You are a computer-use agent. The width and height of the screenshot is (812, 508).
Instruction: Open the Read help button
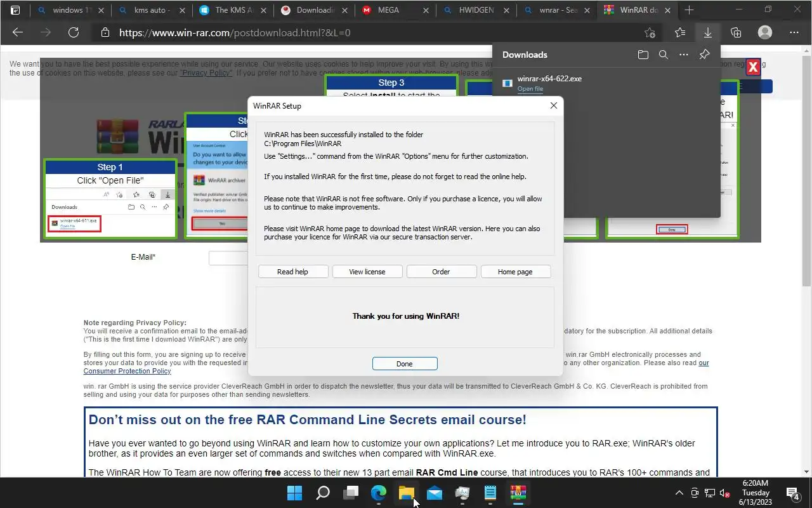click(292, 272)
